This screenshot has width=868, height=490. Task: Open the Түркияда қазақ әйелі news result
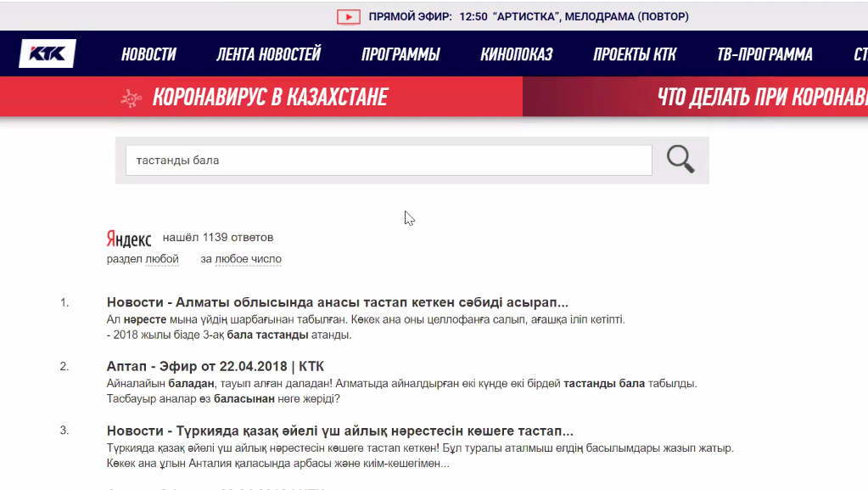tap(339, 431)
